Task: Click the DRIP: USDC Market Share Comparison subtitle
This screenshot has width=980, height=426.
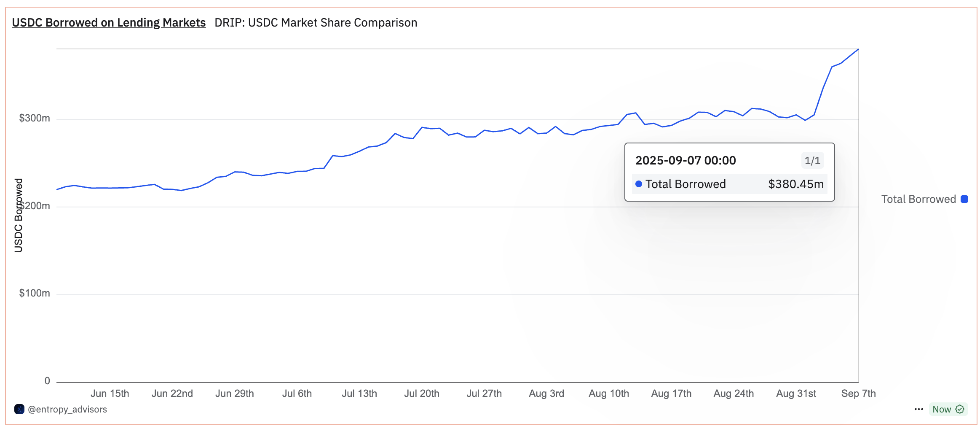Action: (x=316, y=22)
